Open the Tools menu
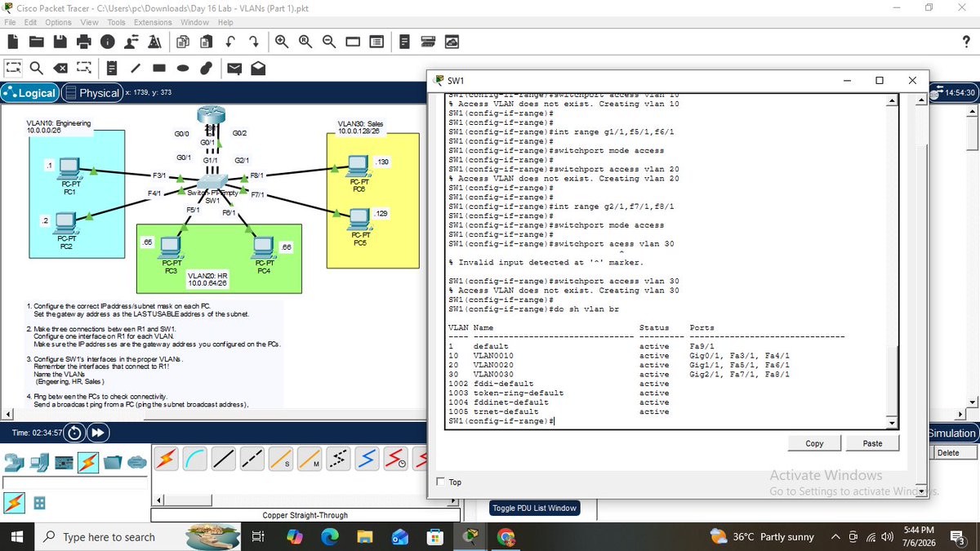 click(x=117, y=22)
